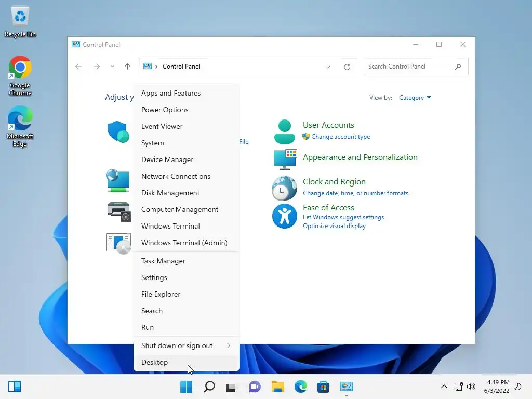Image resolution: width=532 pixels, height=399 pixels.
Task: Launch Google Chrome from the desktop
Action: 20,76
